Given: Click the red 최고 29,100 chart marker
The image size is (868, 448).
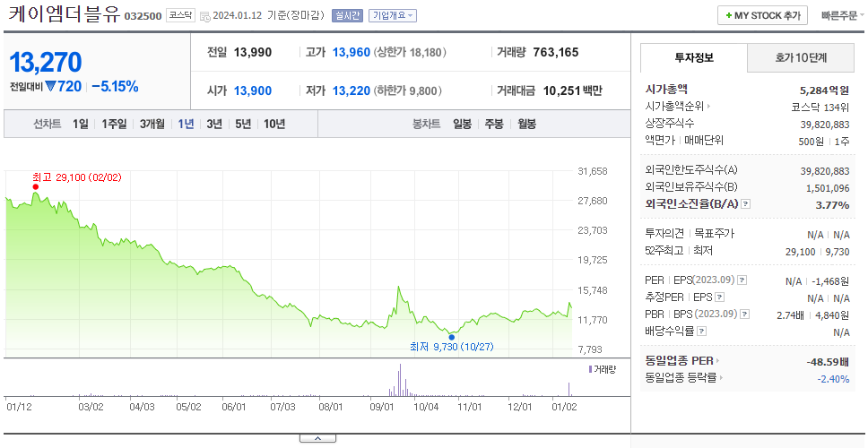Looking at the screenshot, I should pyautogui.click(x=36, y=187).
